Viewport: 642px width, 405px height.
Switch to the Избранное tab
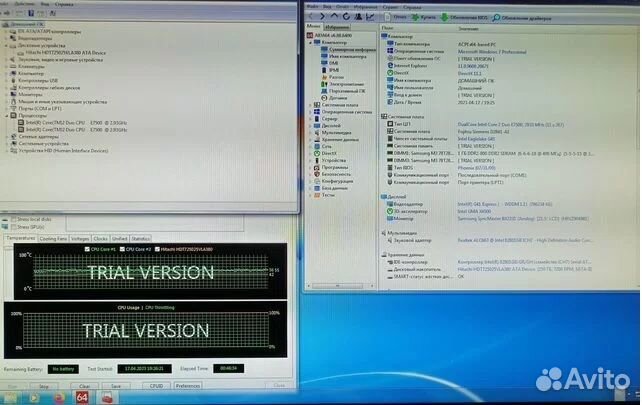[337, 27]
